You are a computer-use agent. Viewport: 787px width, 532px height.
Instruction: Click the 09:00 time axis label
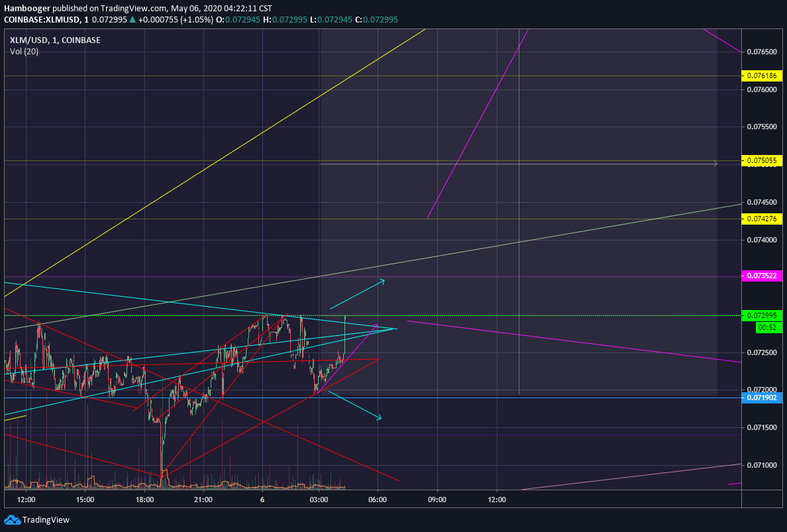(x=437, y=500)
